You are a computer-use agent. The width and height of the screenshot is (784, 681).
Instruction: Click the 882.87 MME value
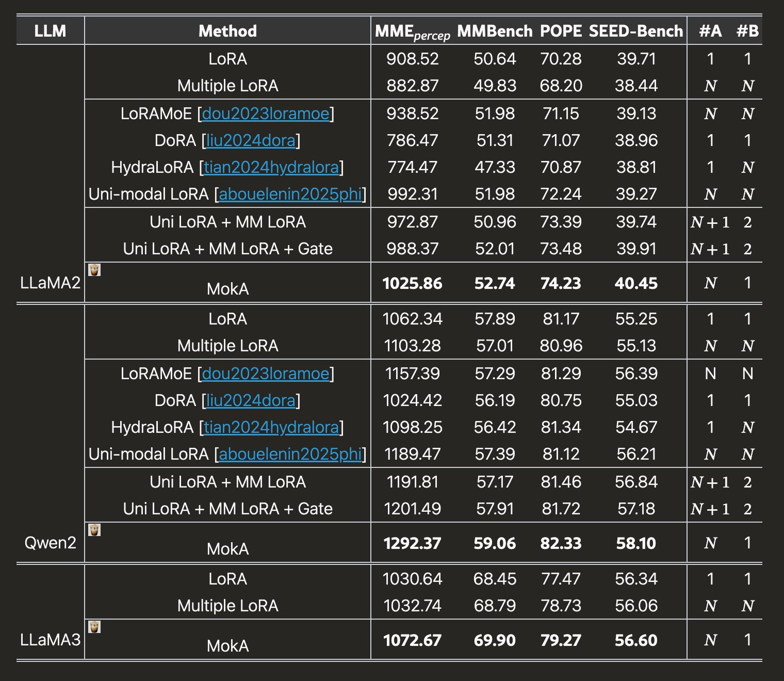coord(412,86)
